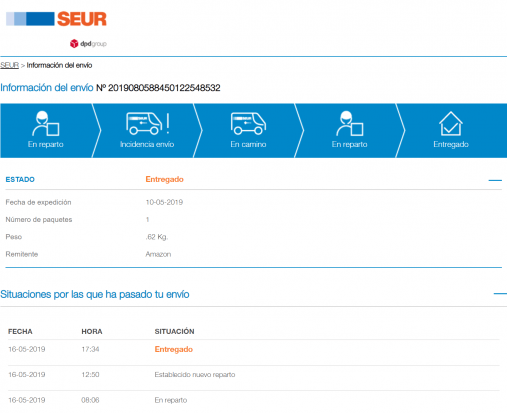Click the En camino van icon
The image size is (507, 413).
[x=248, y=124]
